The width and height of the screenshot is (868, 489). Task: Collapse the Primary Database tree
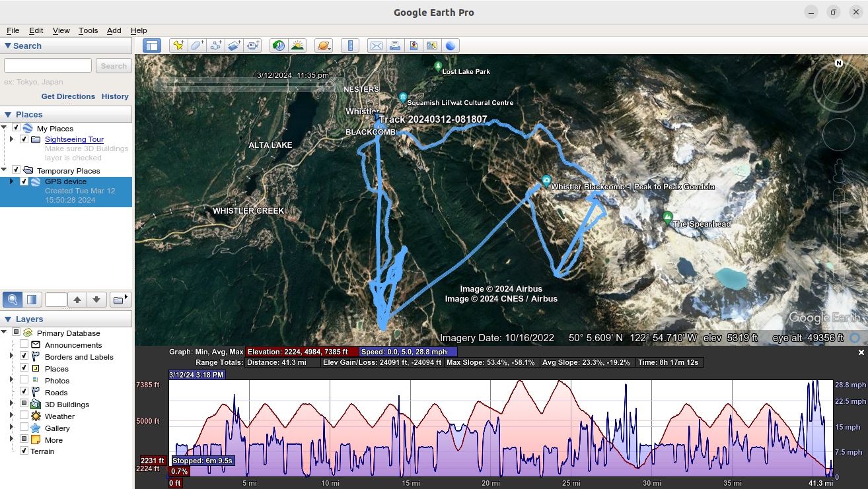(4, 332)
